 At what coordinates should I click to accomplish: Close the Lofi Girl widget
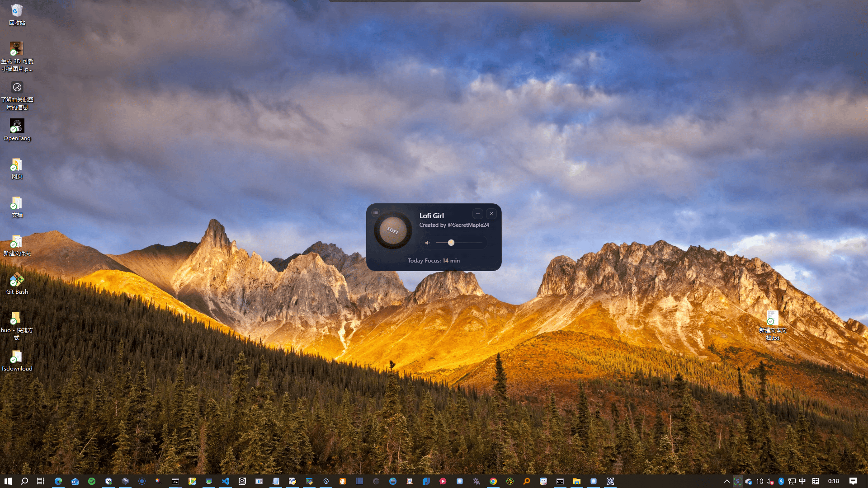[491, 214]
